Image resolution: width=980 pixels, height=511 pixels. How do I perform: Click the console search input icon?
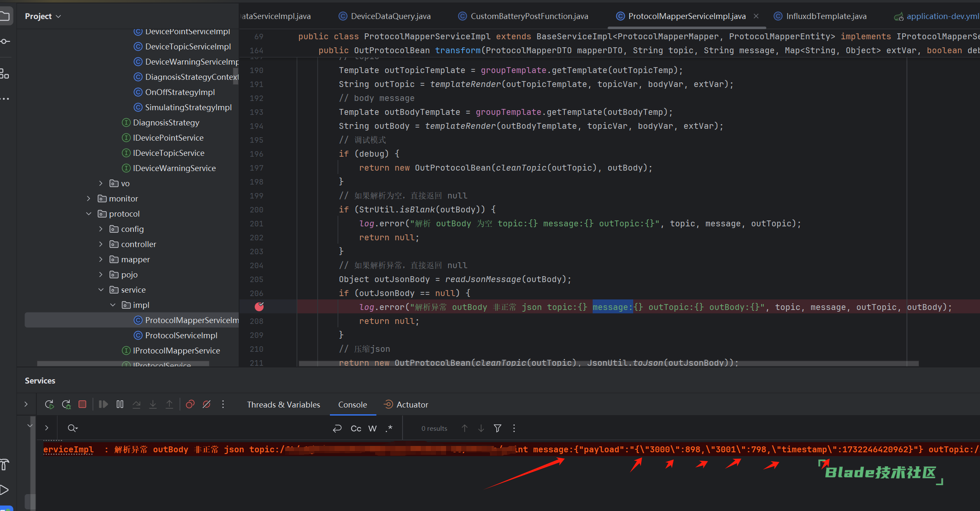coord(73,428)
